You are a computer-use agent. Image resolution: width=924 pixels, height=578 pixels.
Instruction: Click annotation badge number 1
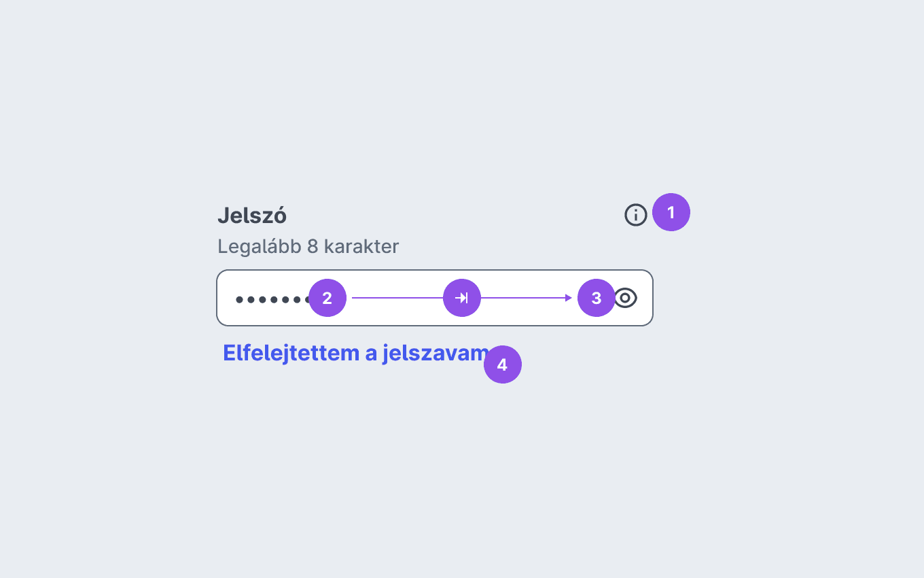coord(671,212)
